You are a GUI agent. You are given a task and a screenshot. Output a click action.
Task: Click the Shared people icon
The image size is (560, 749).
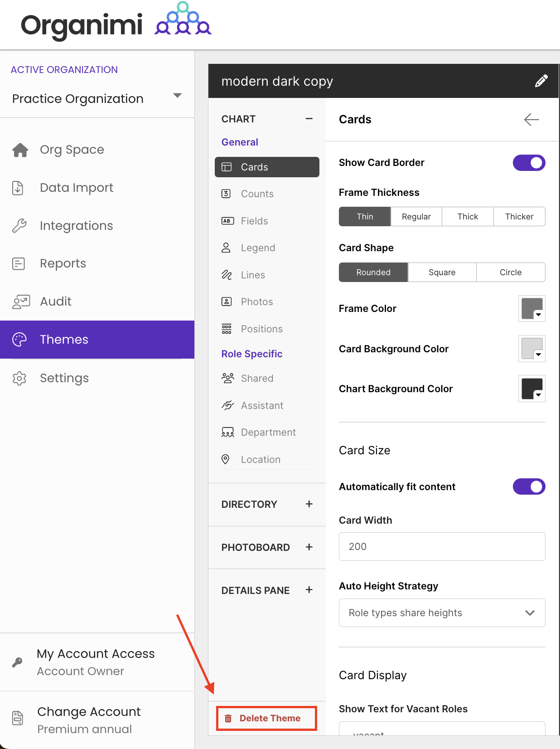[227, 378]
